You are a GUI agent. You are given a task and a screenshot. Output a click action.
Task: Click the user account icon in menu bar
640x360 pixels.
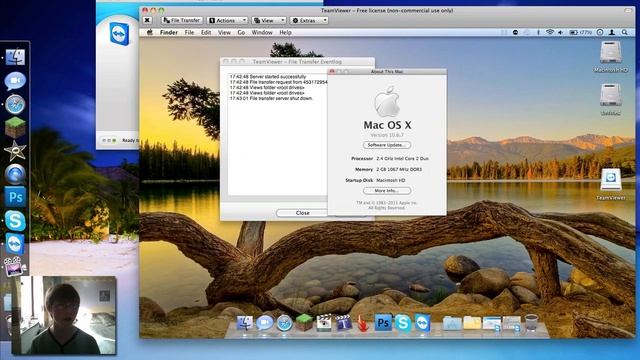(612, 32)
